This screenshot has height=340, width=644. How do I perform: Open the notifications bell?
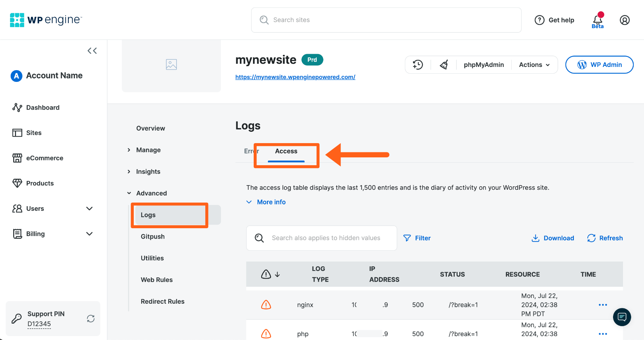(x=597, y=18)
